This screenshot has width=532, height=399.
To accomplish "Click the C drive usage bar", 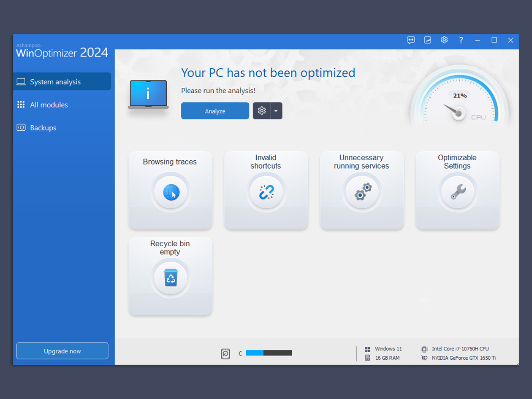I will tap(269, 353).
